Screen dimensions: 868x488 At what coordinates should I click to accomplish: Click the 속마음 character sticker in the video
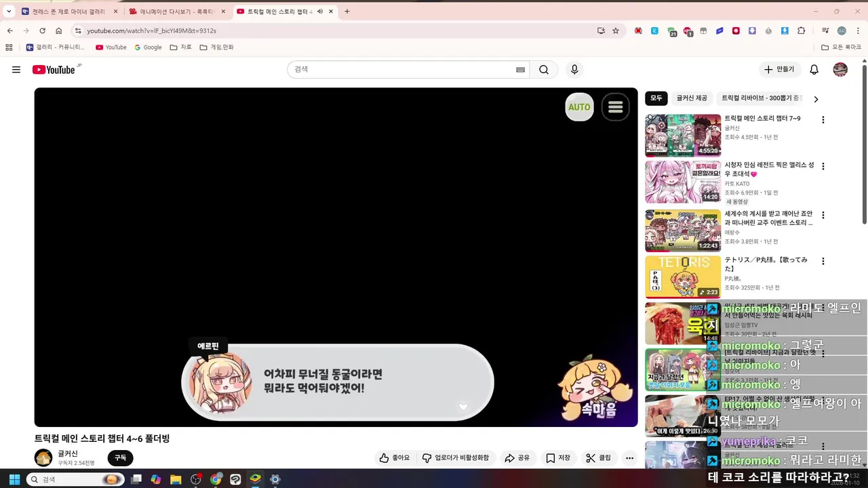click(597, 388)
